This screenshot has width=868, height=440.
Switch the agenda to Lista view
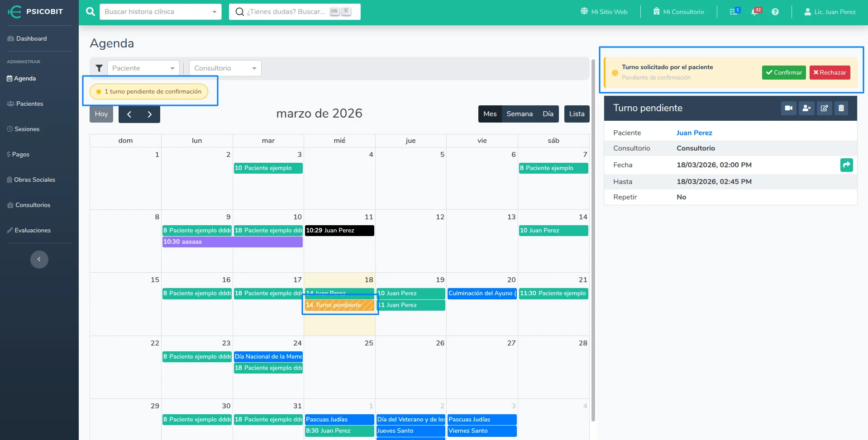tap(577, 114)
